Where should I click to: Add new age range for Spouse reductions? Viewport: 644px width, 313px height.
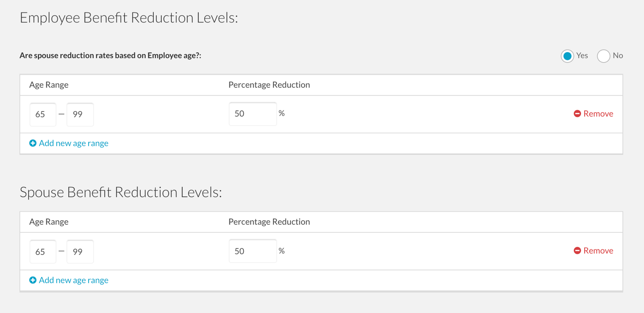click(x=69, y=280)
